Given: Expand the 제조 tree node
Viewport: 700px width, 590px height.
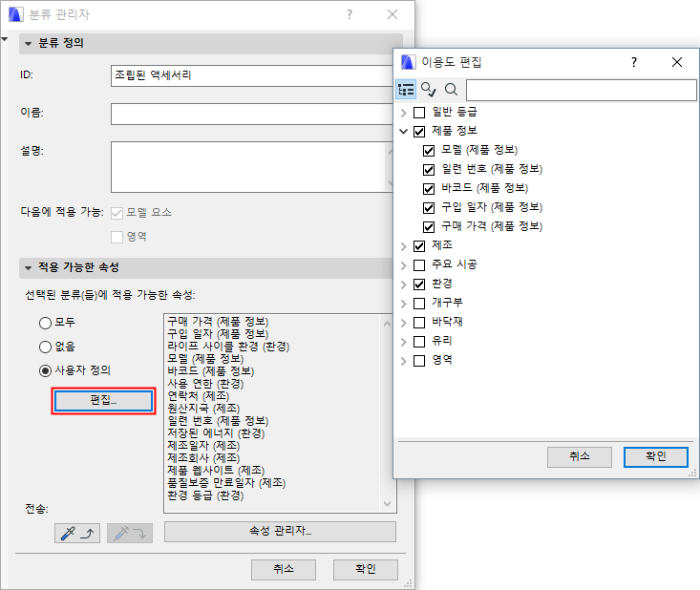Looking at the screenshot, I should click(404, 246).
